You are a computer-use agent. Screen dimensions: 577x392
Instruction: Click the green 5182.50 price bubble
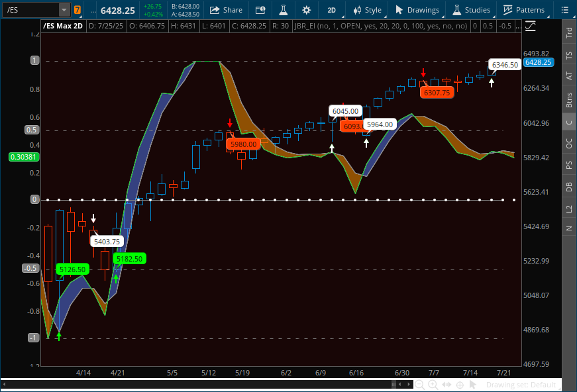click(130, 259)
